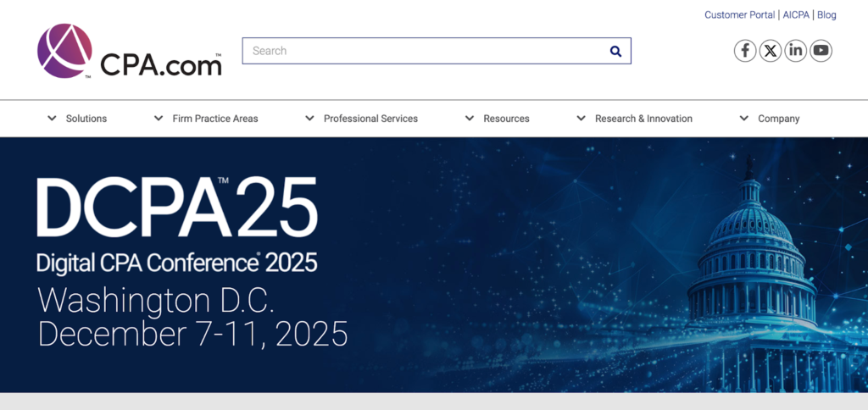Open the Facebook social icon
Screen dimensions: 868x410
(x=745, y=51)
